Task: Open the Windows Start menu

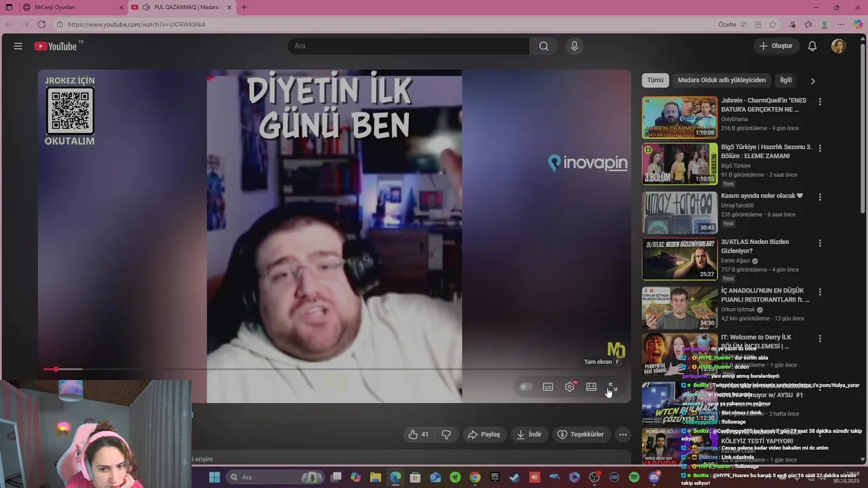Action: (214, 477)
